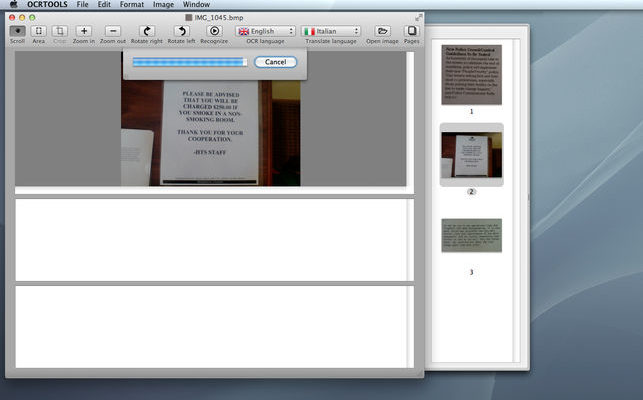Click the Open image folder icon
The width and height of the screenshot is (643, 400).
click(382, 32)
